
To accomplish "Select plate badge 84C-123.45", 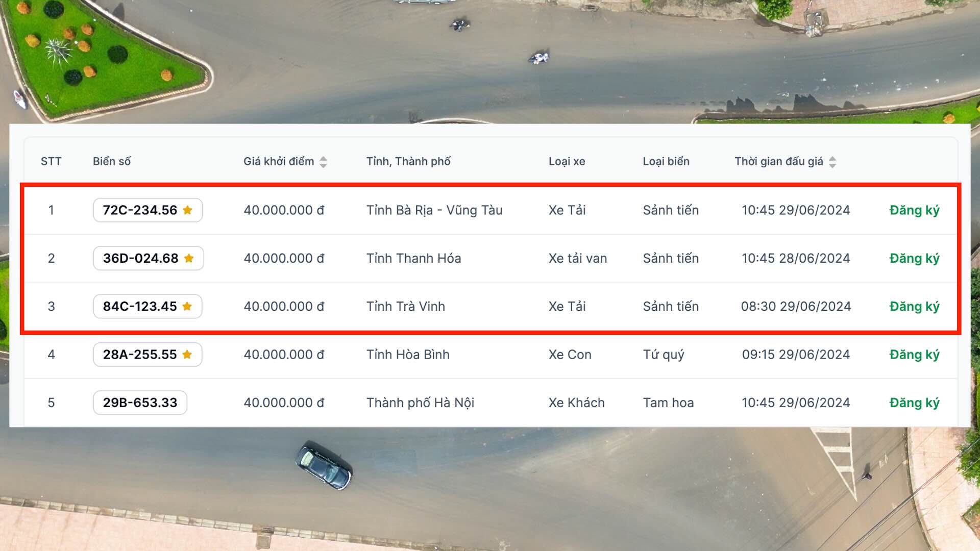I will tap(140, 306).
